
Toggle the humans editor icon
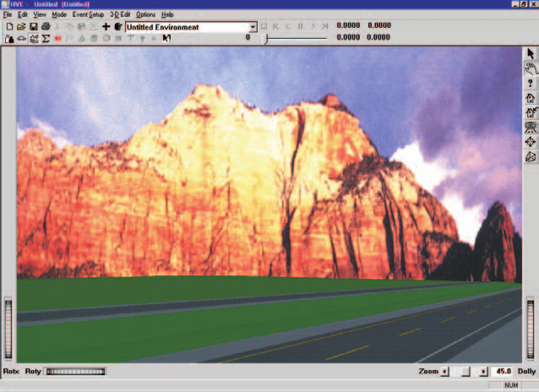click(x=9, y=39)
